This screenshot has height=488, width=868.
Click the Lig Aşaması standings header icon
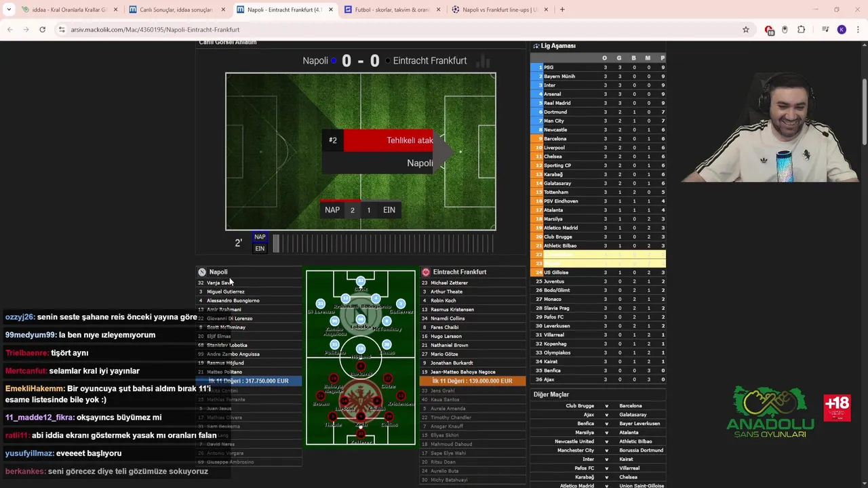coord(536,46)
